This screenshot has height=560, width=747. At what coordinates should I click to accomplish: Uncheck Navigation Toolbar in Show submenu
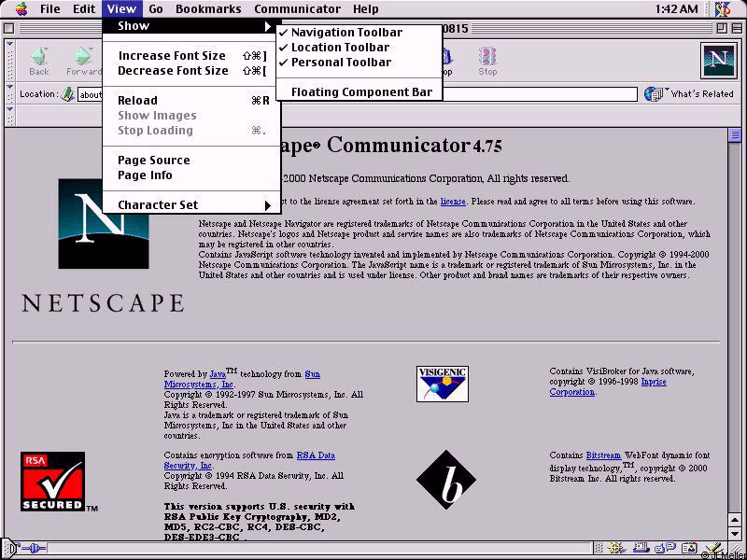click(359, 33)
